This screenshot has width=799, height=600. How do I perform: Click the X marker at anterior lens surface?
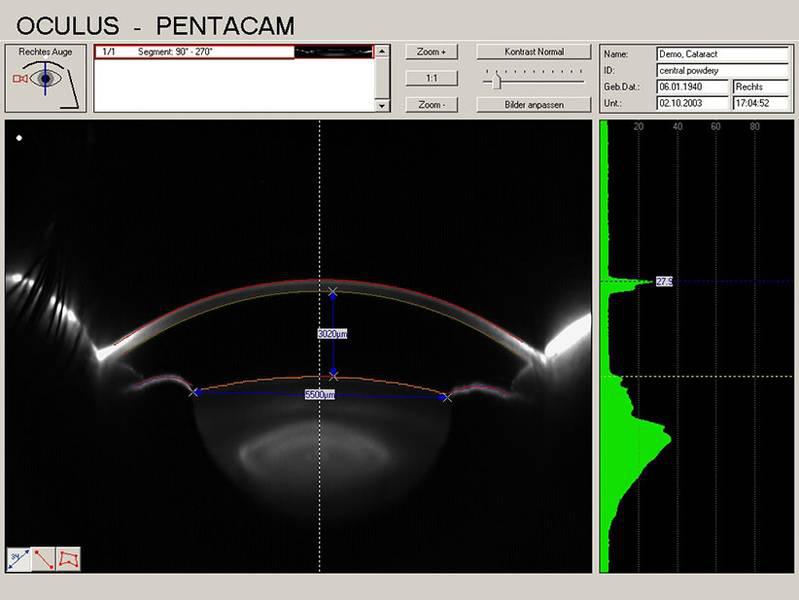[333, 376]
